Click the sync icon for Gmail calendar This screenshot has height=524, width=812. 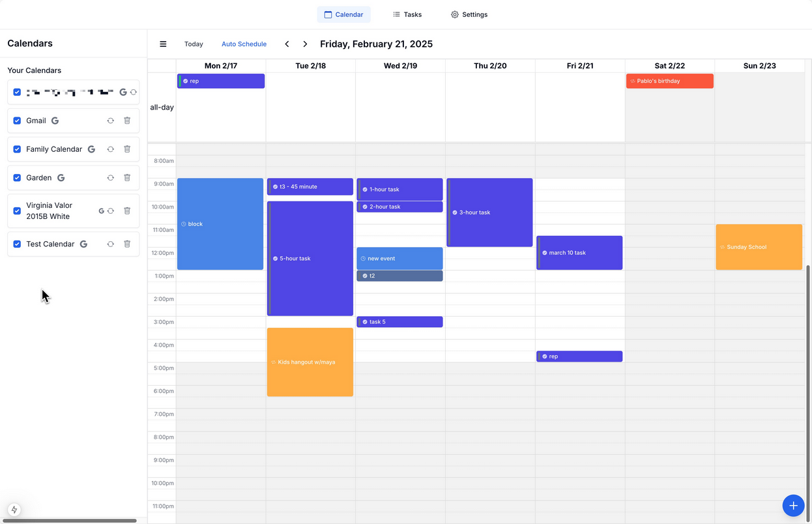[111, 121]
